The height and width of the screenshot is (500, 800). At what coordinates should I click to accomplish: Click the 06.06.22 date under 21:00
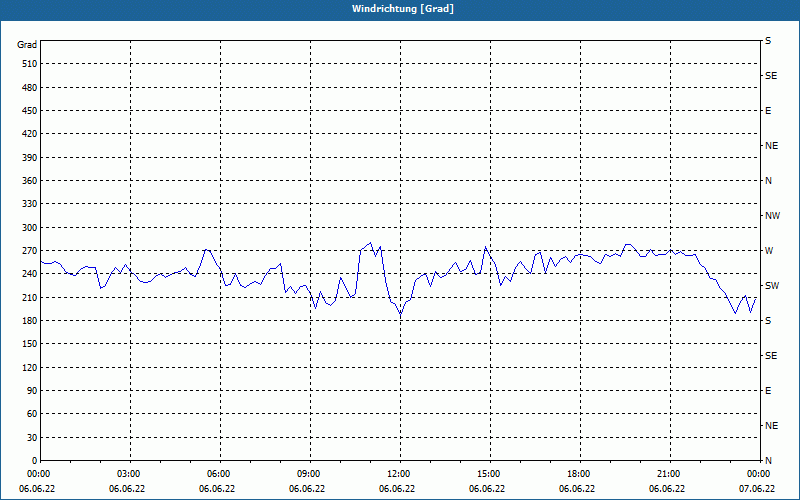[x=667, y=489]
